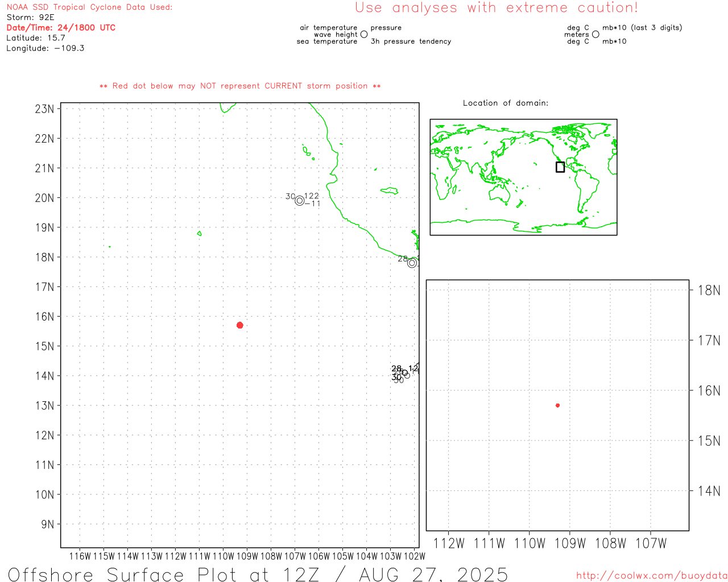Click the '115W' longitude label
Image resolution: width=728 pixels, height=582 pixels.
tap(104, 556)
